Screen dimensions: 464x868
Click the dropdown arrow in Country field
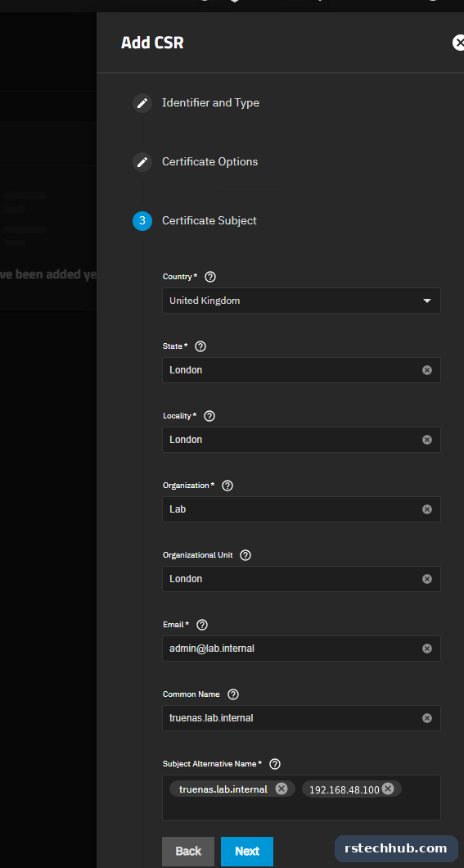pyautogui.click(x=426, y=301)
